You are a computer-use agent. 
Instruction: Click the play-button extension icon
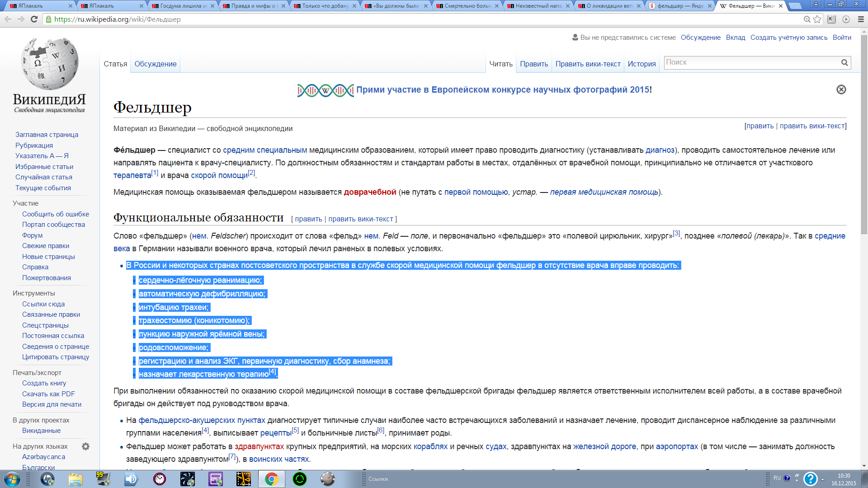tap(846, 19)
